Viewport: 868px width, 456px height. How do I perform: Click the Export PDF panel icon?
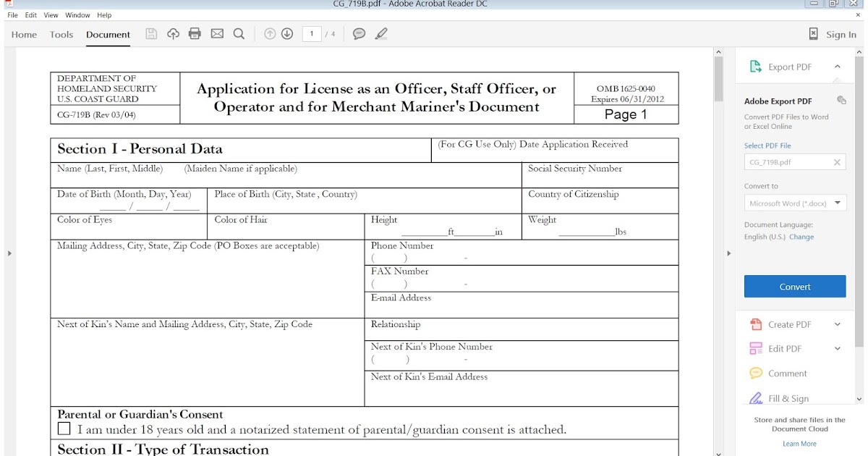(755, 67)
